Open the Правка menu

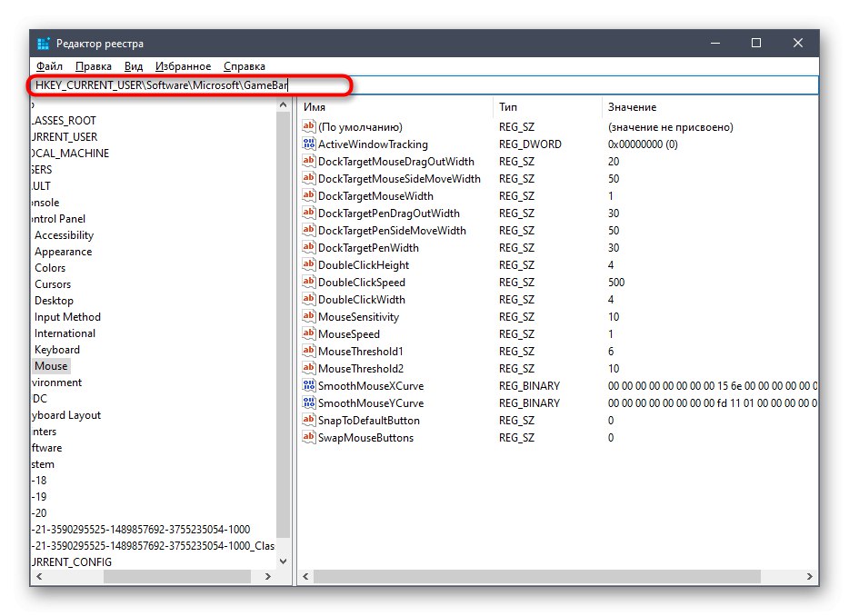pos(93,66)
